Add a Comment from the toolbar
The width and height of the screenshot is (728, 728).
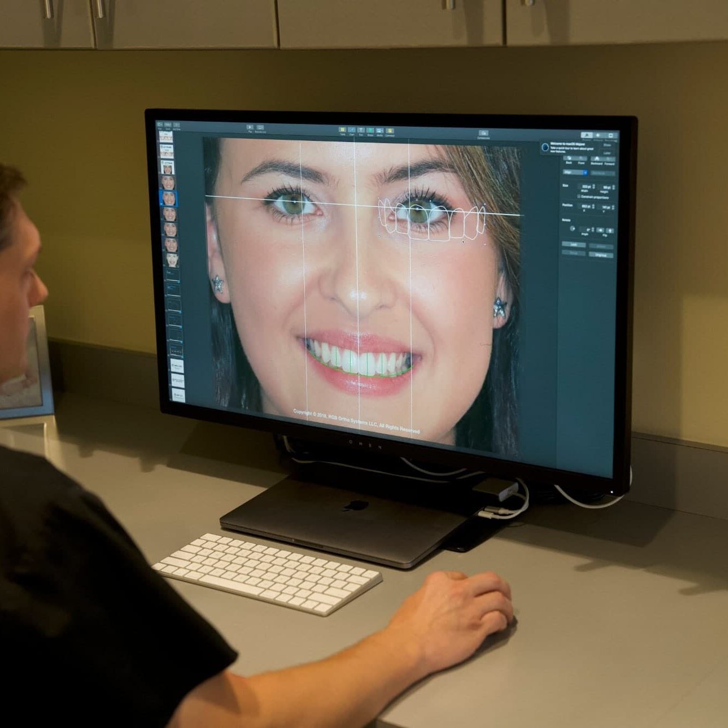[x=390, y=131]
